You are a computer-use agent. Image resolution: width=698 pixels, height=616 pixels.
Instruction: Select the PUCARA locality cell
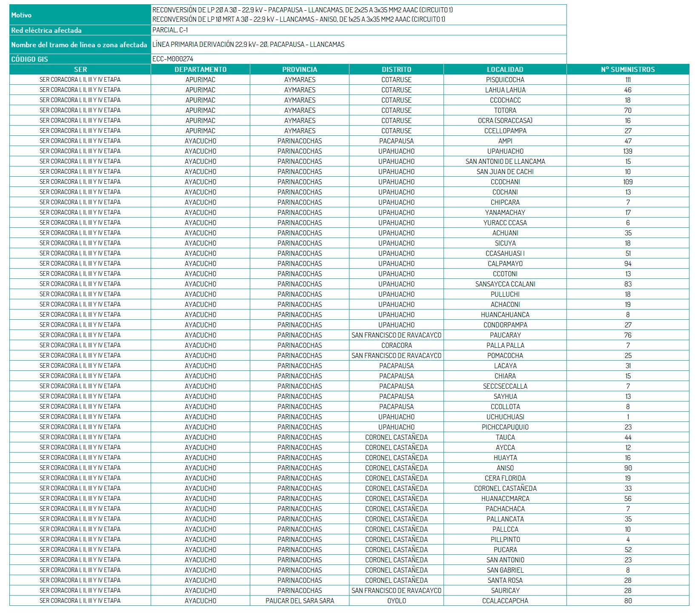[505, 550]
